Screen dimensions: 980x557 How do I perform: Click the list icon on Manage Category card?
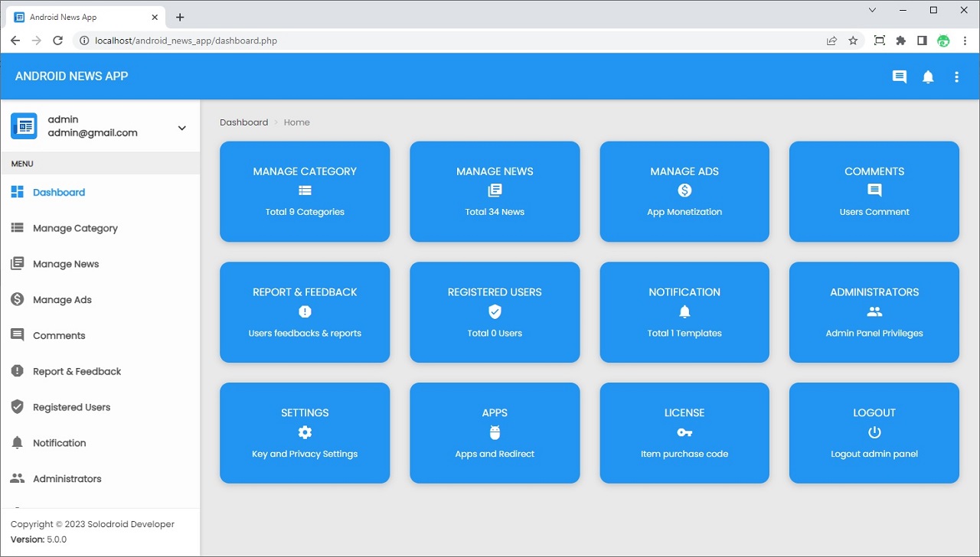[305, 191]
